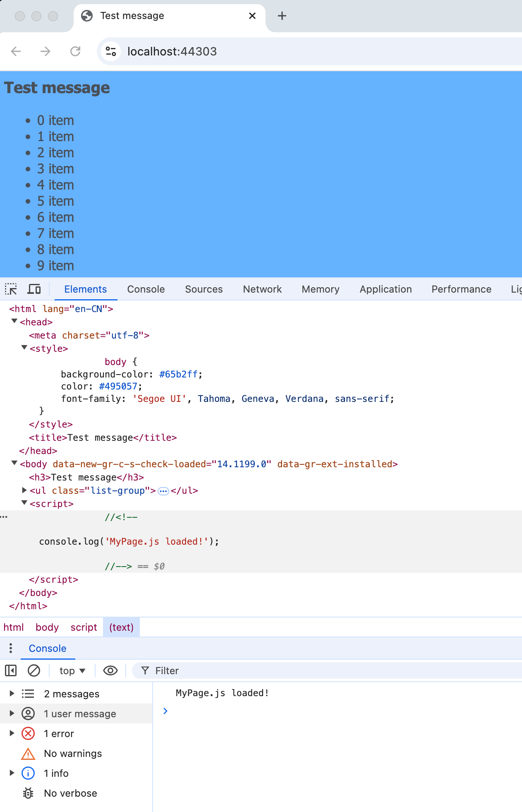Image resolution: width=522 pixels, height=812 pixels.
Task: Click the localhost:44303 address bar
Action: [172, 51]
